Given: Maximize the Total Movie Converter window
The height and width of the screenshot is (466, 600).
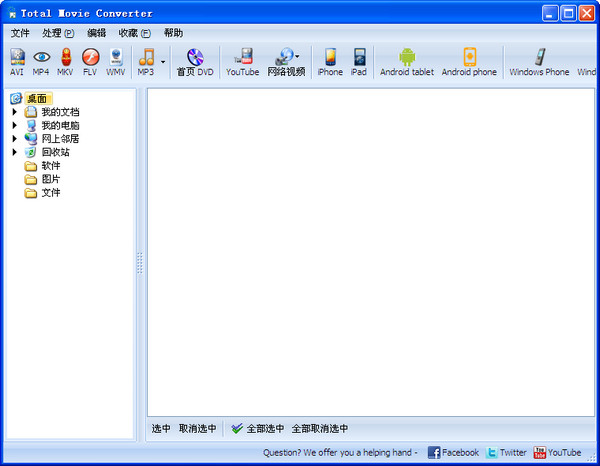Looking at the screenshot, I should coord(569,14).
